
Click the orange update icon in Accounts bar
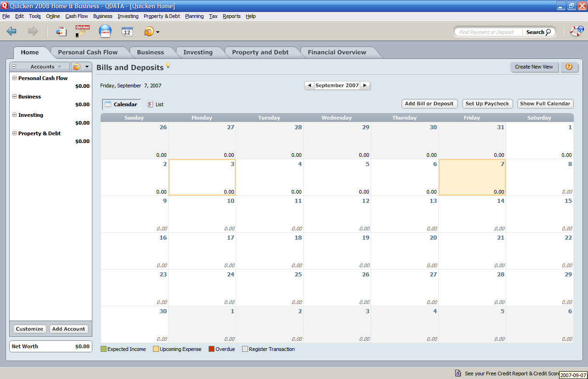(x=76, y=67)
